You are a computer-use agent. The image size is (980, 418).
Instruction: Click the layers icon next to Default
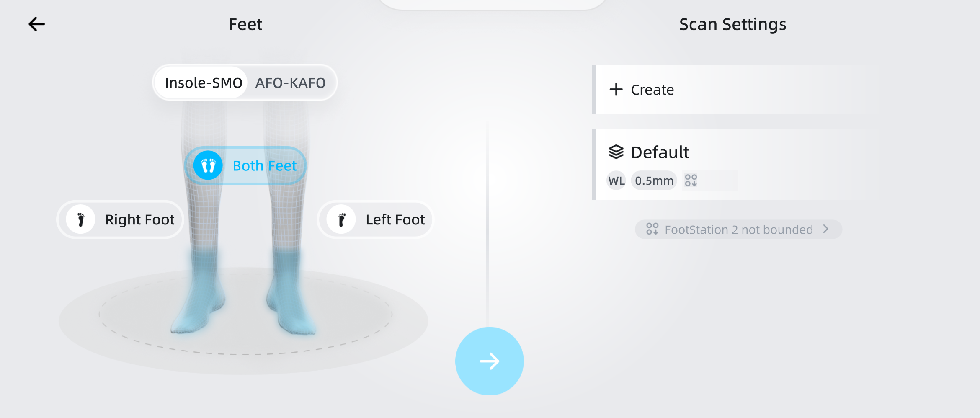(616, 152)
